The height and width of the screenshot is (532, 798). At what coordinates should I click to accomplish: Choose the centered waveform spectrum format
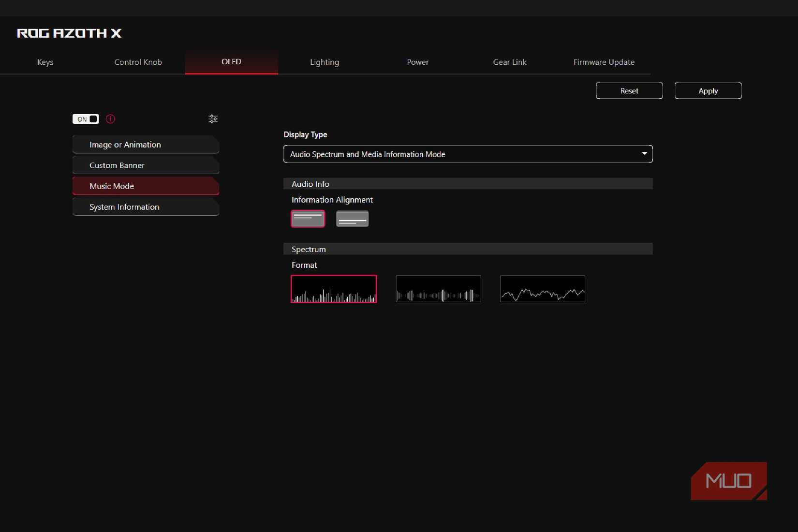click(438, 289)
